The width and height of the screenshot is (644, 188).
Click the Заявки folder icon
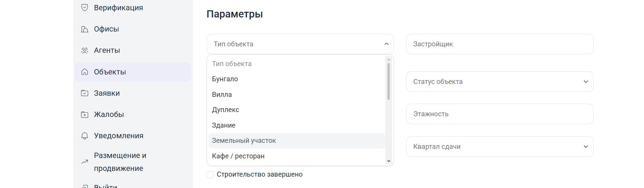(85, 93)
